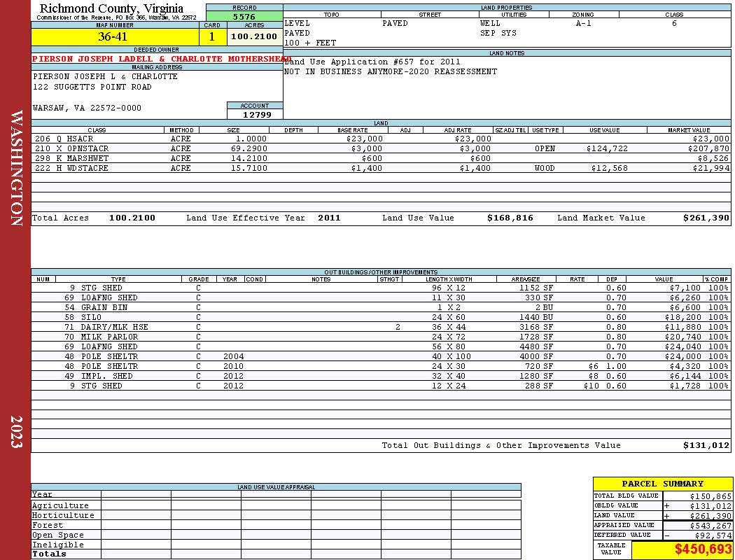Click the POLE SHELTR year 2004
This screenshot has height=560, width=735.
click(233, 356)
